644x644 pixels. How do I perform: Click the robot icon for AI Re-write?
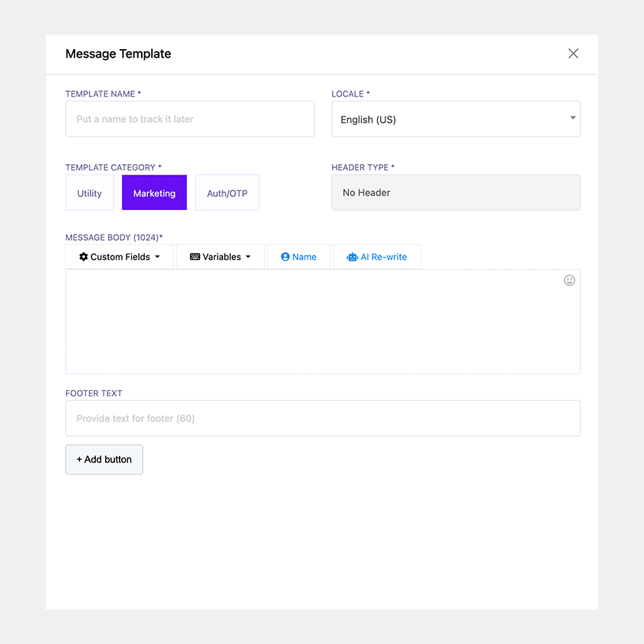(352, 257)
